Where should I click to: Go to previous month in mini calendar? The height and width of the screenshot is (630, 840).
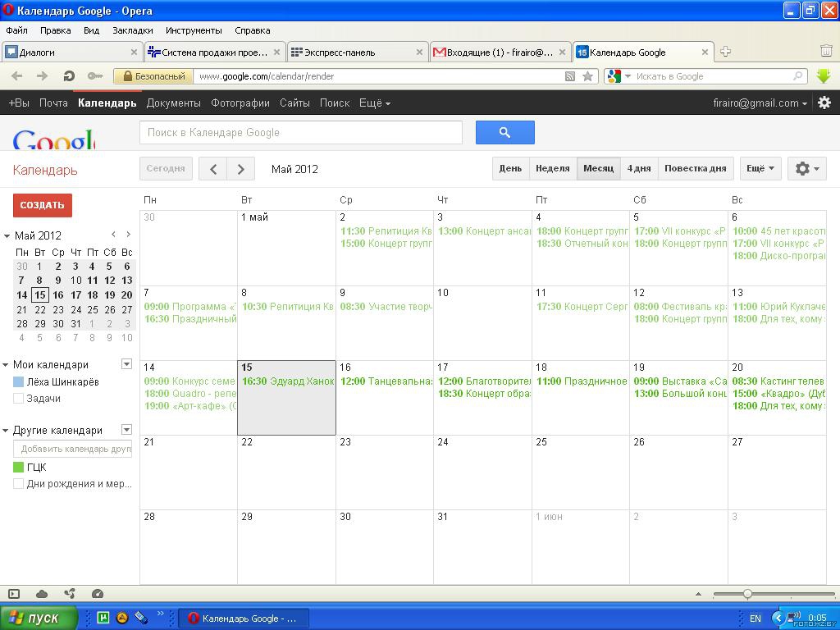click(x=113, y=234)
